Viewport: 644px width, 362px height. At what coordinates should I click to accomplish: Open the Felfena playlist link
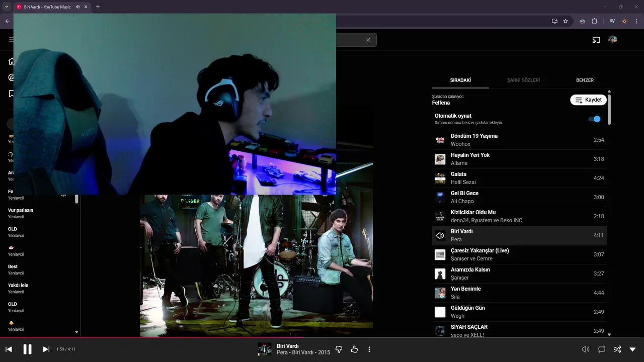[441, 103]
